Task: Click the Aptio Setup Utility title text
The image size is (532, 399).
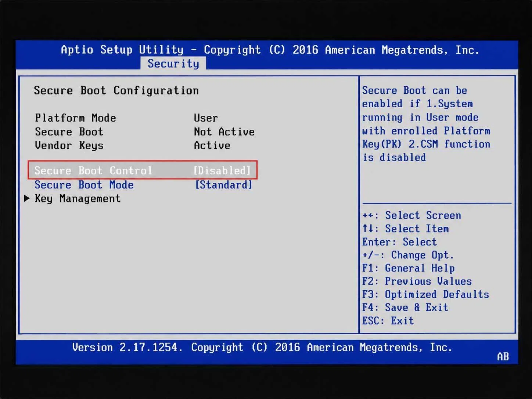Action: (x=270, y=50)
